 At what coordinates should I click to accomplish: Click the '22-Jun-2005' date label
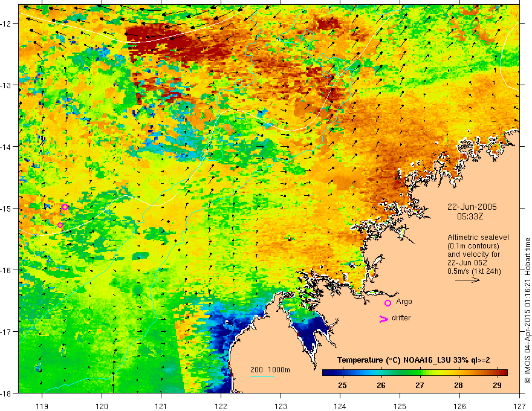(472, 207)
